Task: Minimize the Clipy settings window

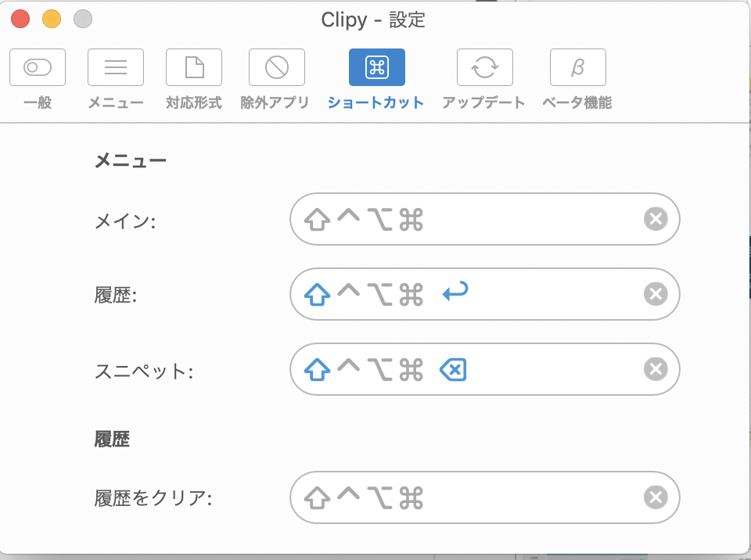Action: (x=52, y=19)
